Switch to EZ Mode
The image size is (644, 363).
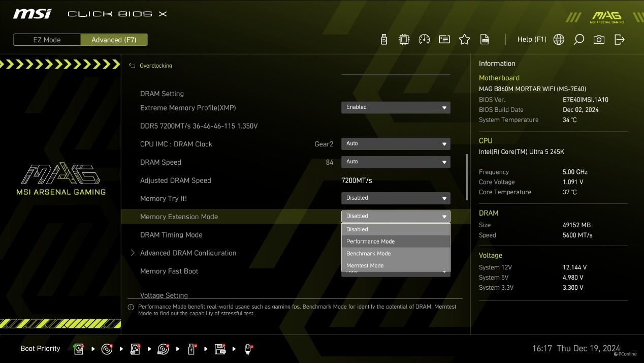coord(47,40)
